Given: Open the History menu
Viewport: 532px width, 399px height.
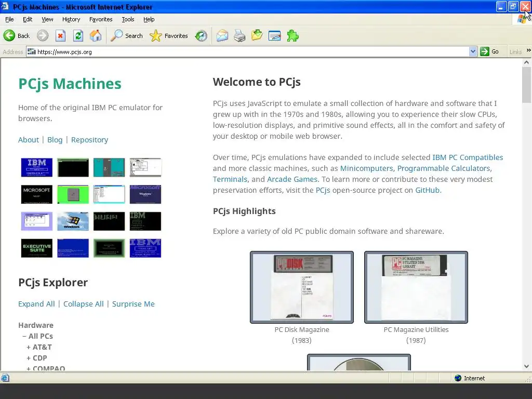Looking at the screenshot, I should click(71, 19).
